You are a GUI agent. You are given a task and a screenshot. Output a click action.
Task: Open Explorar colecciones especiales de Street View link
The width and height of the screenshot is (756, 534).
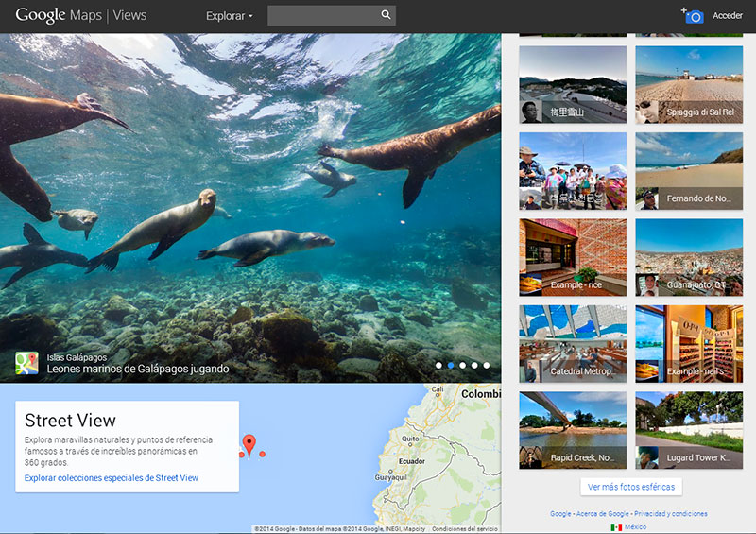coord(112,478)
